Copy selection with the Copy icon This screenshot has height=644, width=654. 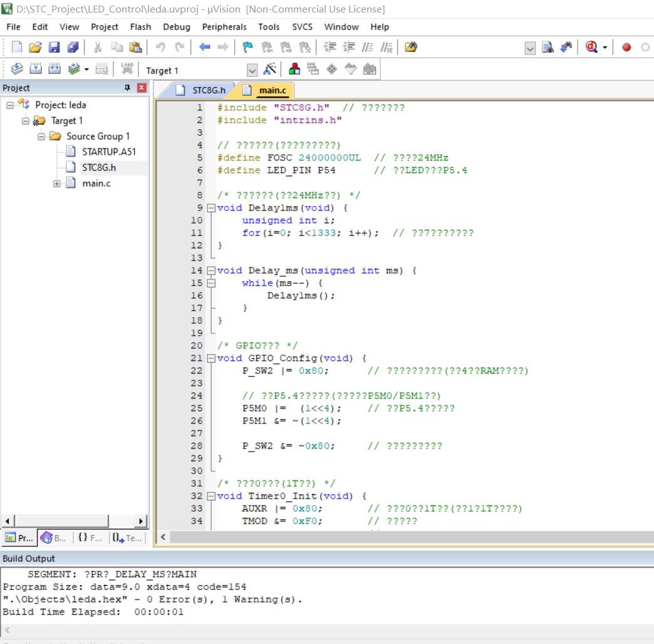117,47
